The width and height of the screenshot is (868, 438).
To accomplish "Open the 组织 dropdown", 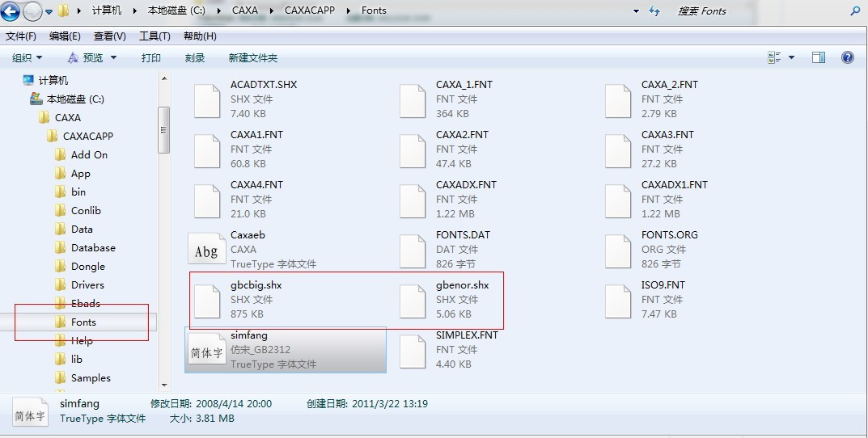I will tap(28, 57).
